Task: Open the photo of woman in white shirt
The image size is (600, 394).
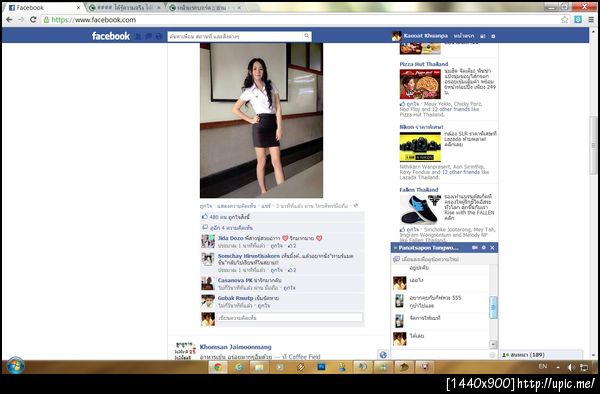Action: click(261, 120)
